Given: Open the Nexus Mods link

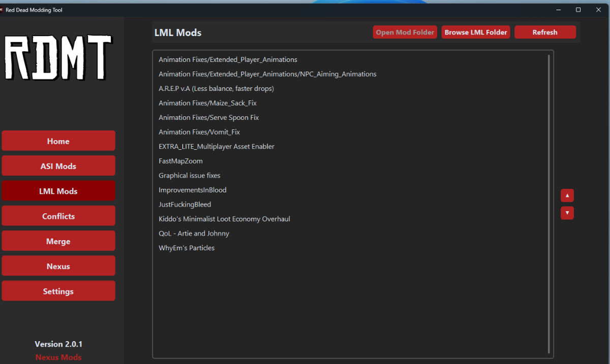Looking at the screenshot, I should click(58, 357).
